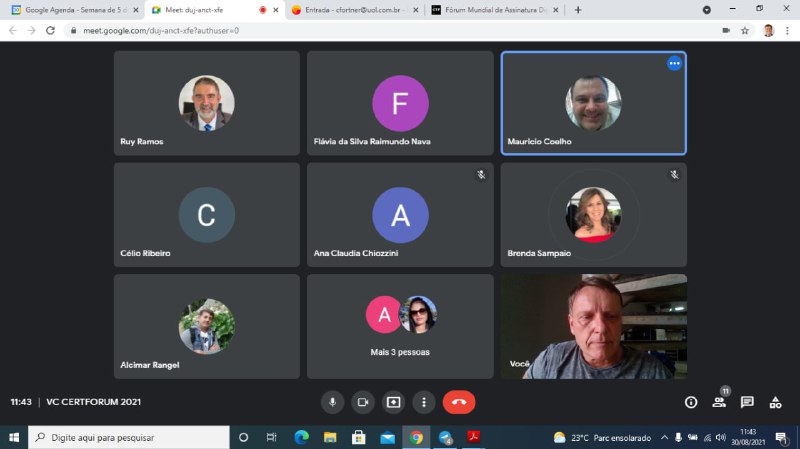
Task: Toggle the camera in Meet controls
Action: click(363, 402)
